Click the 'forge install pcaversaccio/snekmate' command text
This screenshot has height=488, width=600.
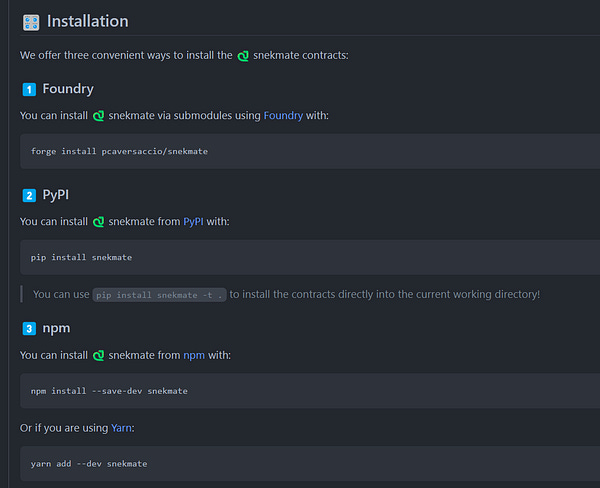119,152
